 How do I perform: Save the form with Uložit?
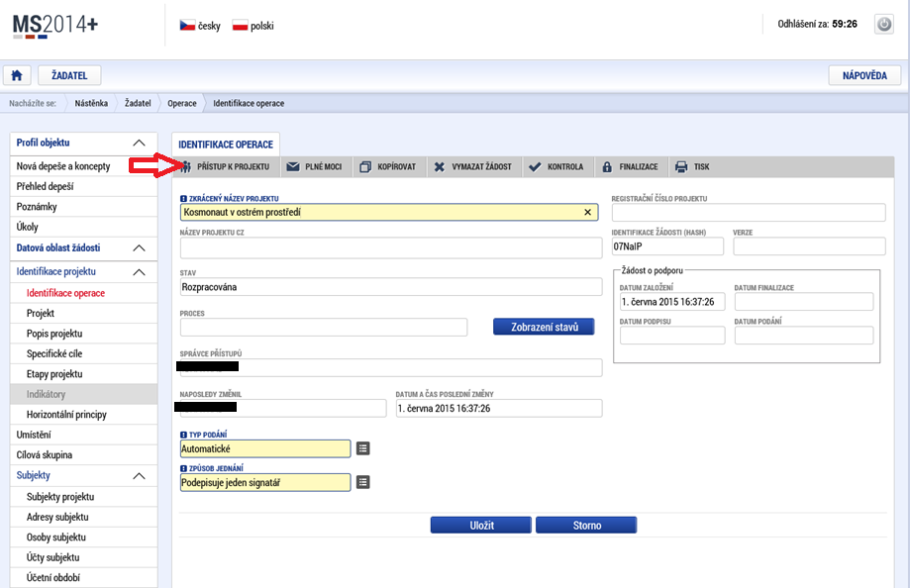481,526
